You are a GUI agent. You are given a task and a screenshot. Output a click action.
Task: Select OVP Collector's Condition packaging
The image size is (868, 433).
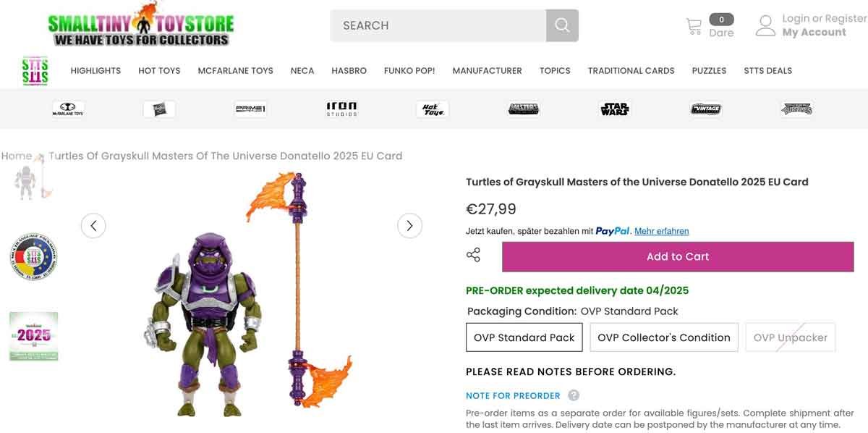point(663,337)
